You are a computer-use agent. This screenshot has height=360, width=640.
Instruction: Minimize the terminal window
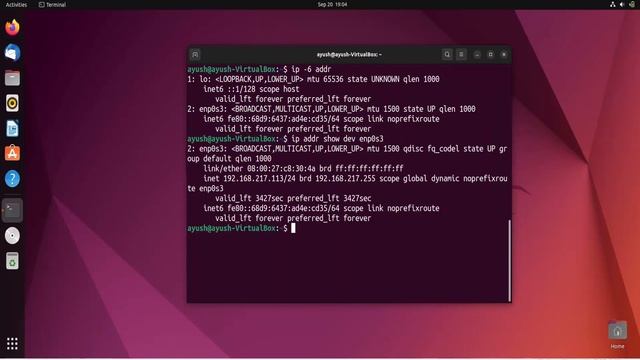click(x=477, y=55)
